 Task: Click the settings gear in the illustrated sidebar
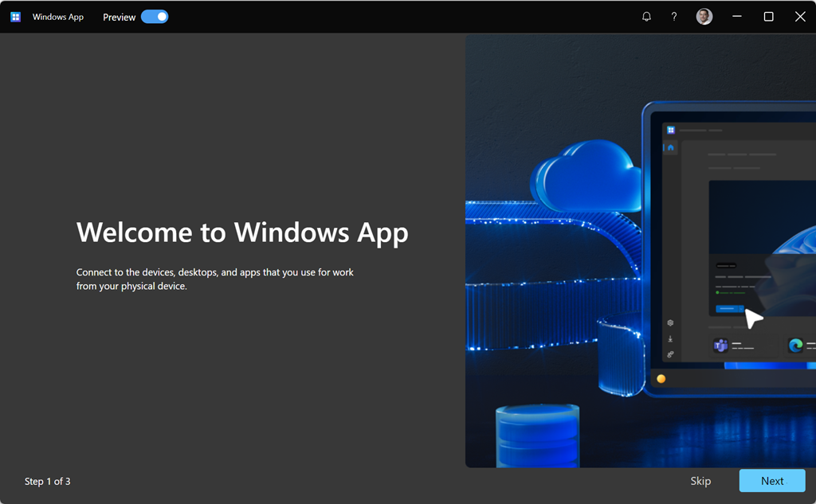(671, 323)
